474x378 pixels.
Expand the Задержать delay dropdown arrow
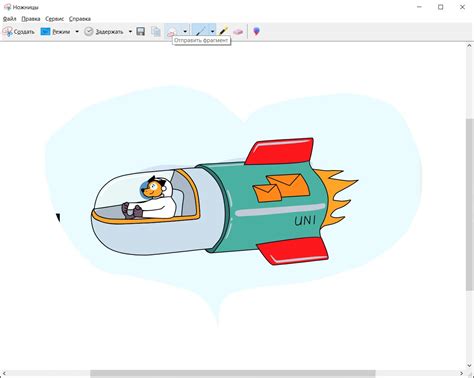[x=130, y=32]
